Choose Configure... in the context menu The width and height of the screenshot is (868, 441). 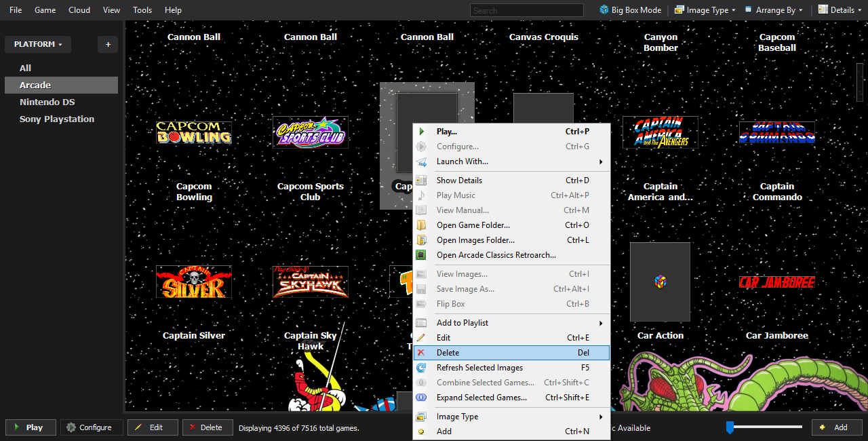click(512, 147)
